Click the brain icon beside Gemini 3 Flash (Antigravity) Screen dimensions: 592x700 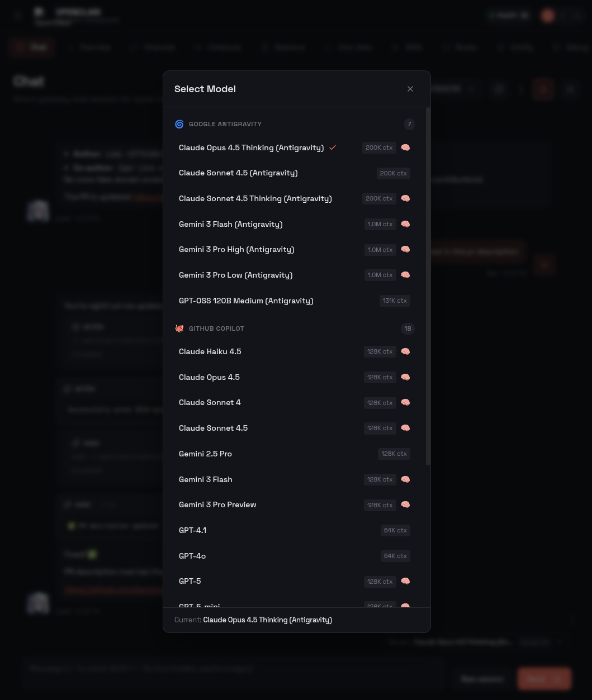point(405,224)
